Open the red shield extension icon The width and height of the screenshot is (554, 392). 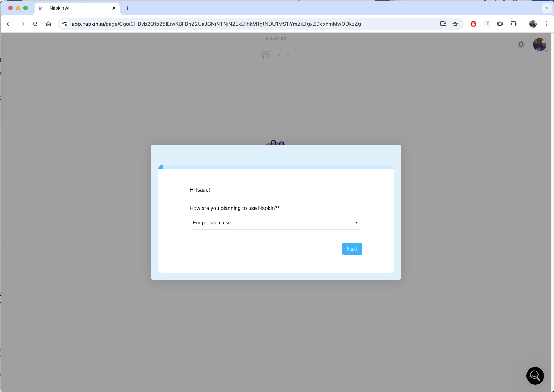coord(473,24)
